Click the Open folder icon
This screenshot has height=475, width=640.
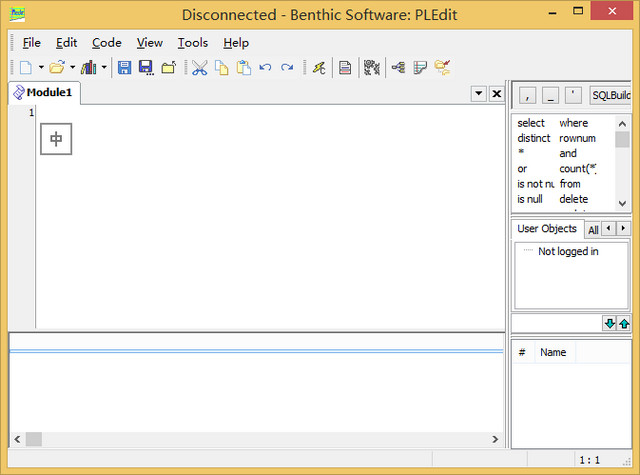click(x=57, y=68)
